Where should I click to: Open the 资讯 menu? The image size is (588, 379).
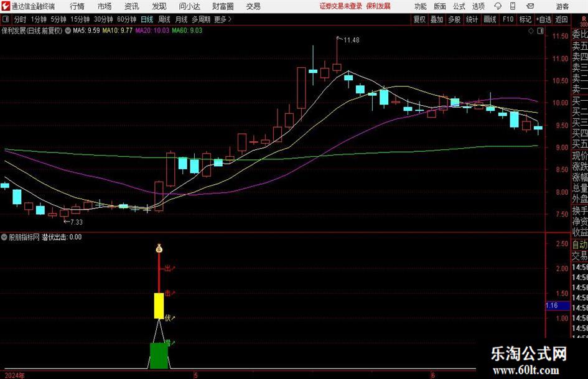[132, 6]
